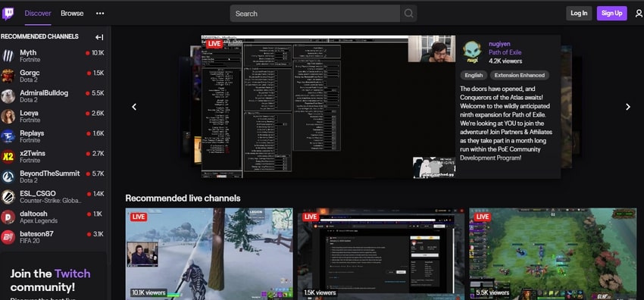Viewport: 644px width, 300px height.
Task: Select the English tag
Action: (x=474, y=75)
